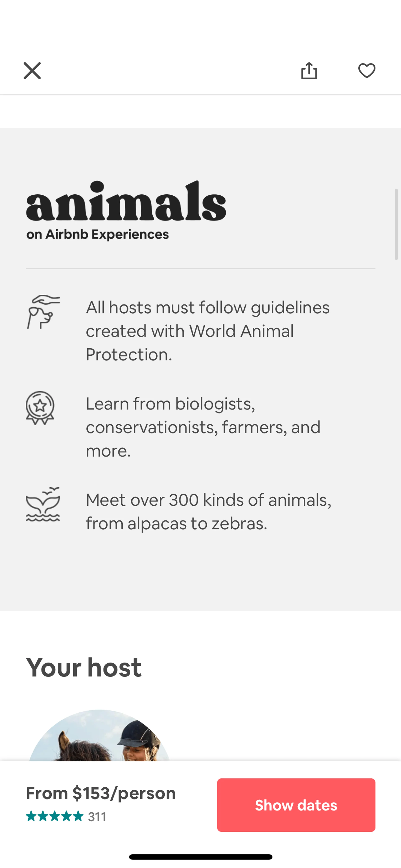Tap the share icon

click(309, 71)
